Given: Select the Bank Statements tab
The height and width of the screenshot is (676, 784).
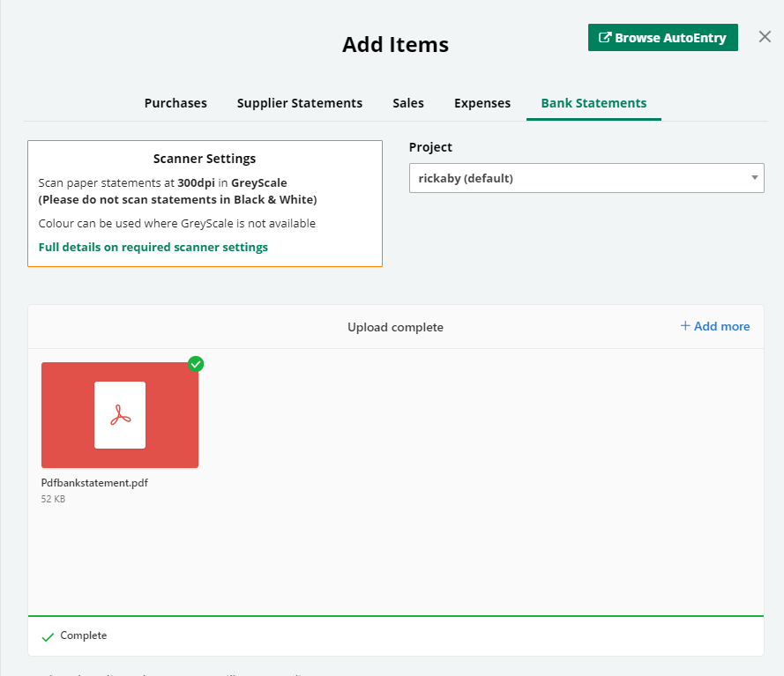Looking at the screenshot, I should [594, 103].
